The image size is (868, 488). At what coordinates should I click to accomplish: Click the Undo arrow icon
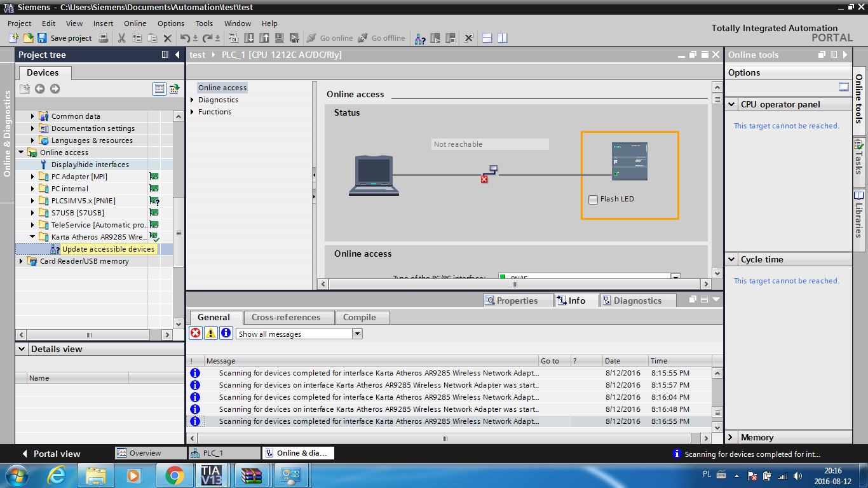pyautogui.click(x=185, y=38)
